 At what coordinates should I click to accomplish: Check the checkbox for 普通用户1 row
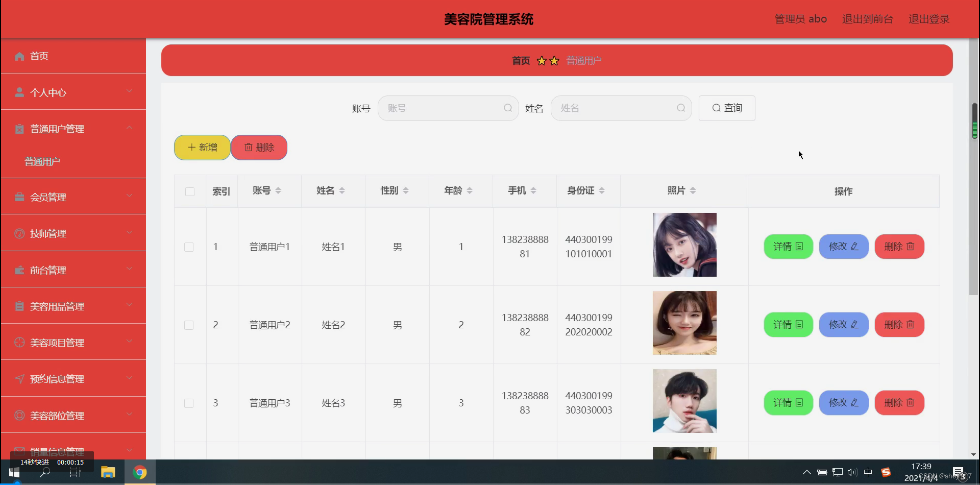pyautogui.click(x=189, y=247)
